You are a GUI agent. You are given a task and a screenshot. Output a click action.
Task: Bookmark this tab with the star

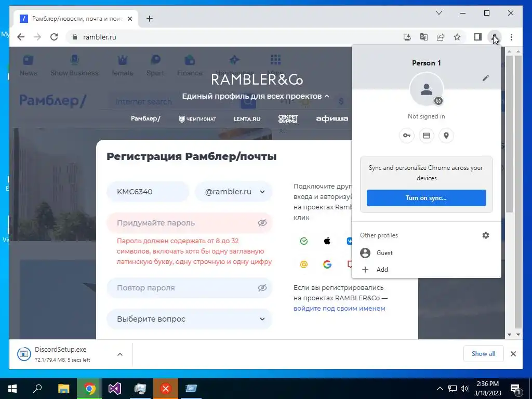click(x=457, y=37)
